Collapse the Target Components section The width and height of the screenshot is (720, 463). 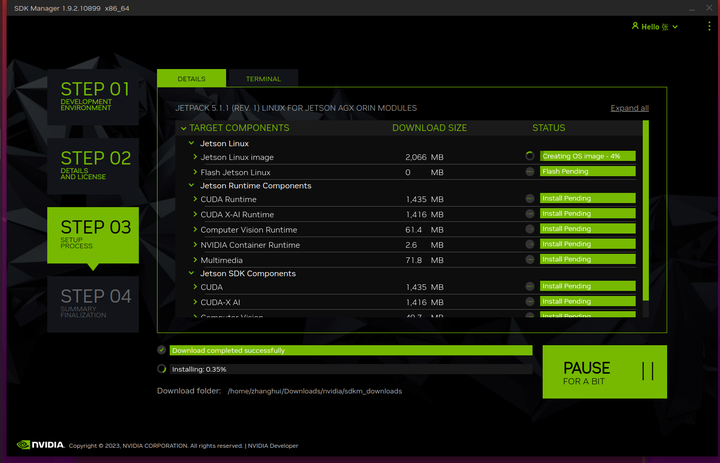[x=184, y=128]
